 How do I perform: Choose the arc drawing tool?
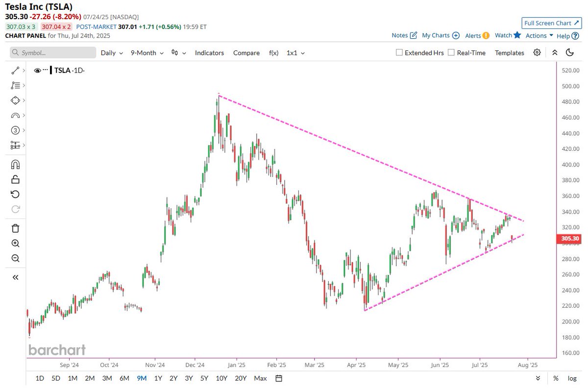click(x=15, y=116)
